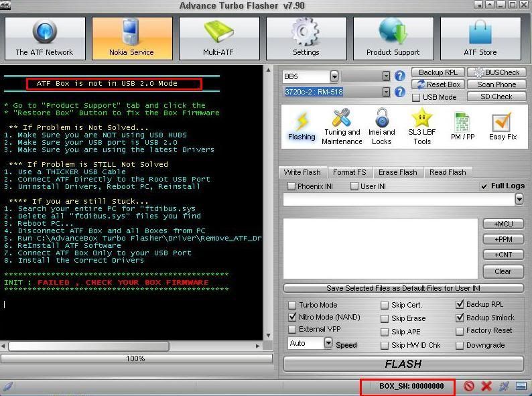The height and width of the screenshot is (396, 532).
Task: Toggle the Full Logs checkbox
Action: tap(484, 186)
